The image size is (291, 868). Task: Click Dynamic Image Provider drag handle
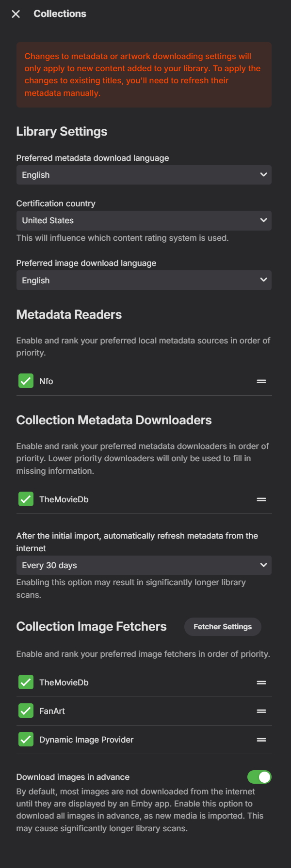coord(261,740)
